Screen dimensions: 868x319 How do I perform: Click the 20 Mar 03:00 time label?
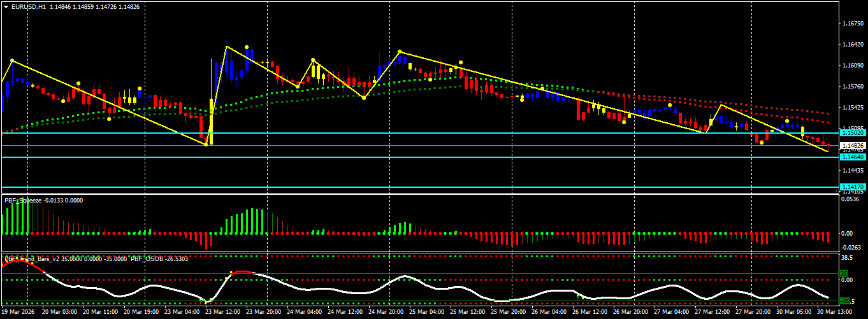tap(60, 313)
